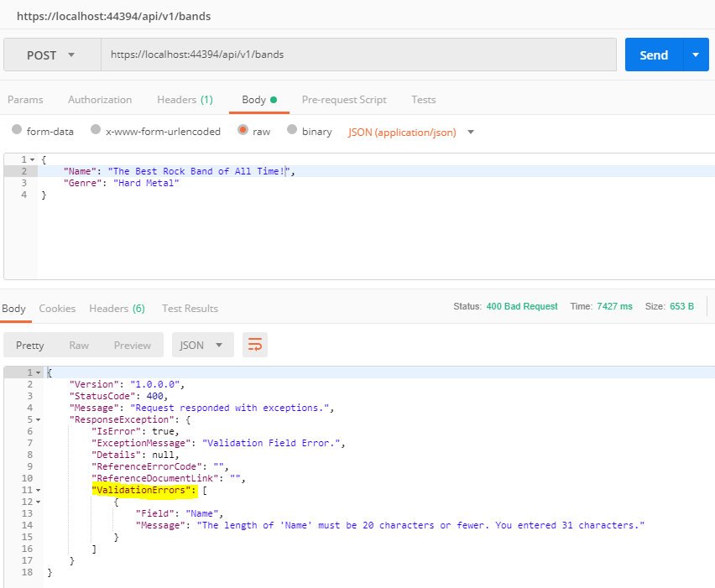The height and width of the screenshot is (588, 715).
Task: Collapse request body line 1 fold arrow
Action: coord(33,159)
